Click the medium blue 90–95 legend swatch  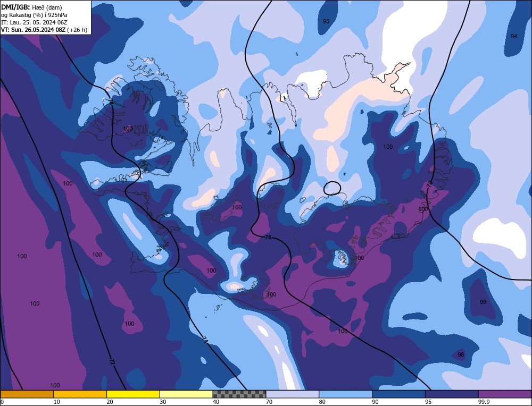398,394
